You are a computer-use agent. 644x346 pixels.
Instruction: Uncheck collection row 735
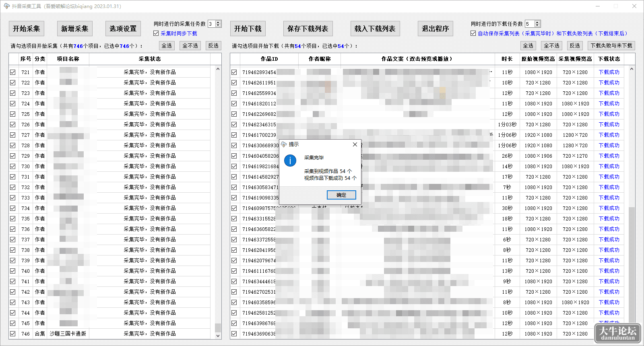tap(13, 219)
